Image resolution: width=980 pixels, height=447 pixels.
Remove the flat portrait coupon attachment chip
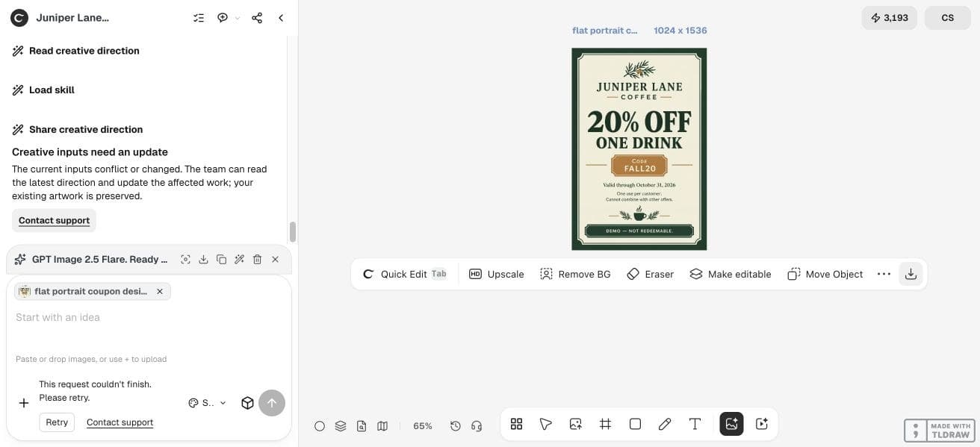(x=159, y=292)
